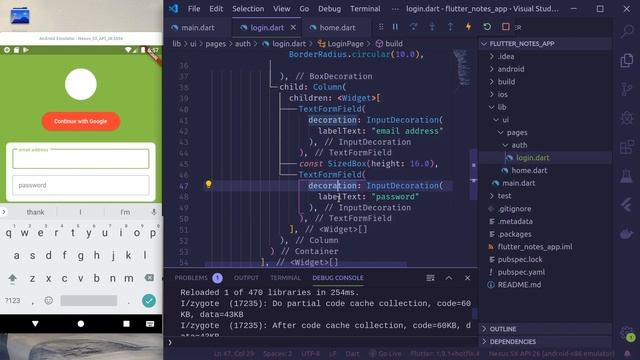The width and height of the screenshot is (640, 360).
Task: Open the Explorer view in activity bar
Action: coord(627,60)
